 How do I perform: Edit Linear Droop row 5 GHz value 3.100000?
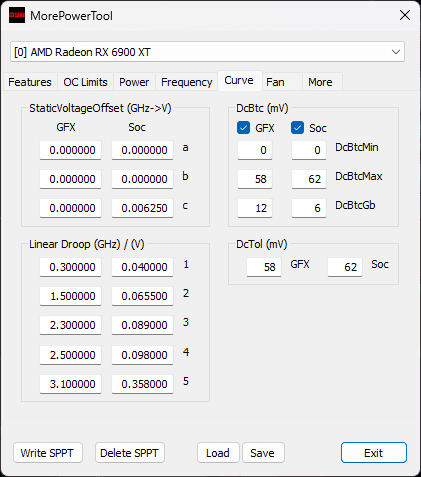click(x=70, y=384)
